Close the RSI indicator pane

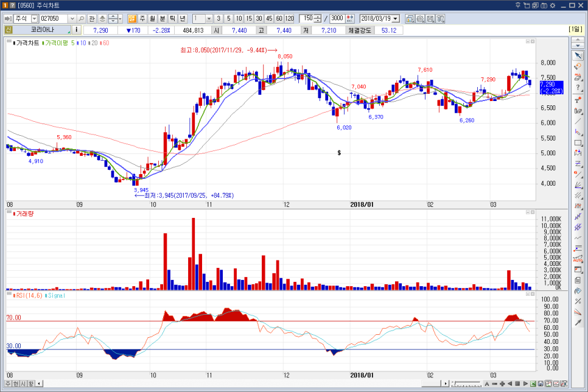point(533,294)
